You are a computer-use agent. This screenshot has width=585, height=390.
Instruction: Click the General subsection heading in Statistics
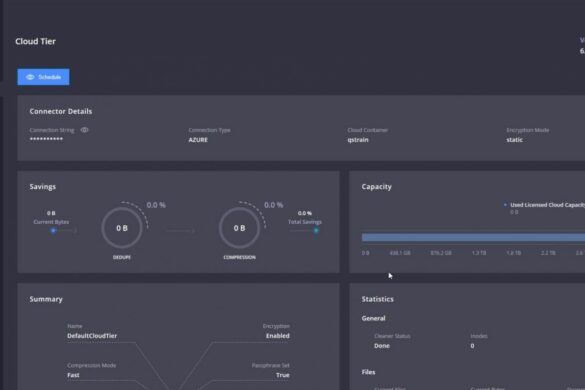373,318
